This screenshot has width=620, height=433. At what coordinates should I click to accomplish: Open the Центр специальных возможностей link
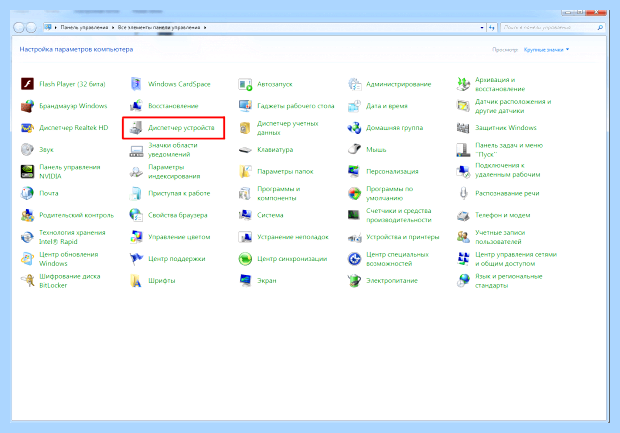point(397,259)
